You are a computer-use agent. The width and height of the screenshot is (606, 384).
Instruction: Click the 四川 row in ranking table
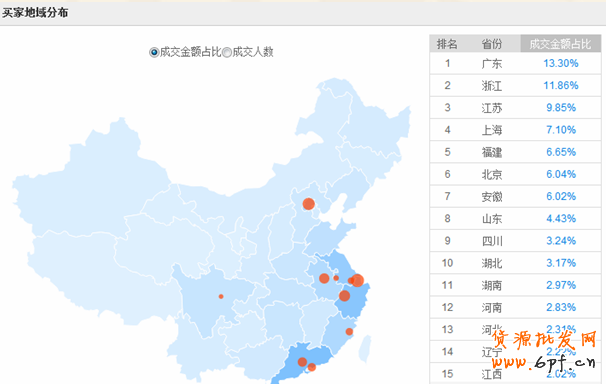pos(515,241)
